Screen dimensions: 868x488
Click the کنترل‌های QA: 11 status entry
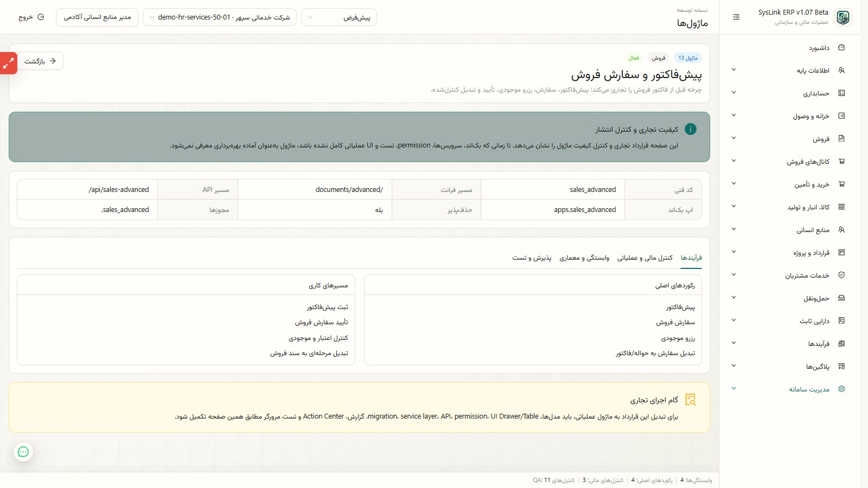(553, 480)
